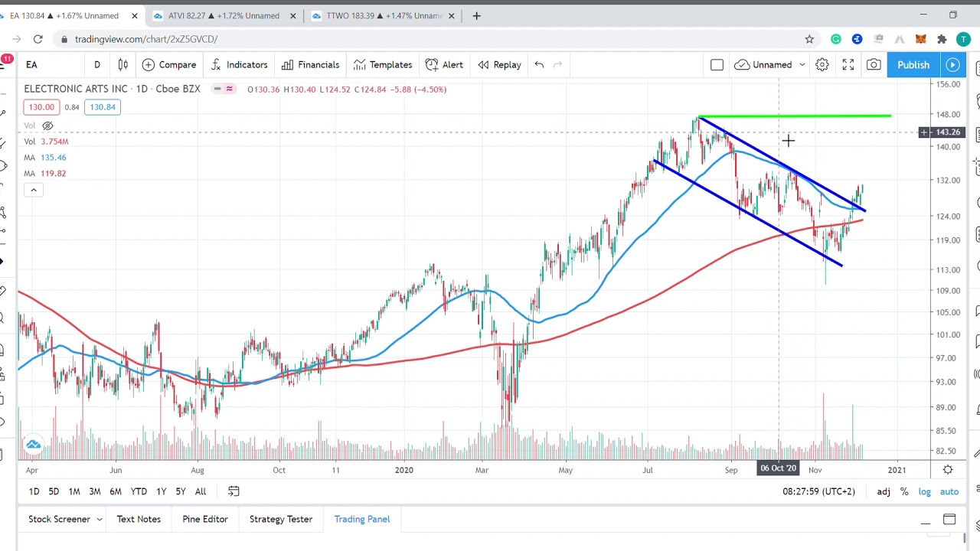Switch to ATVI 82.27 browser tab

coord(224,15)
